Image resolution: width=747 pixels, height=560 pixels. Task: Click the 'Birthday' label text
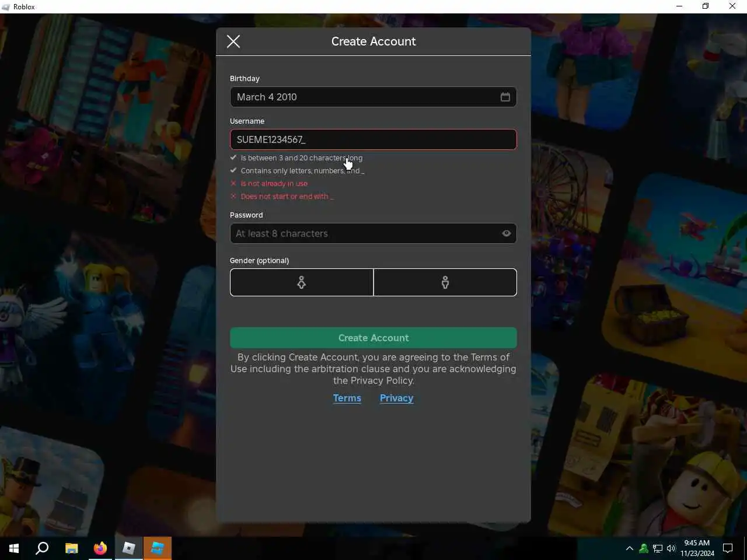(245, 79)
